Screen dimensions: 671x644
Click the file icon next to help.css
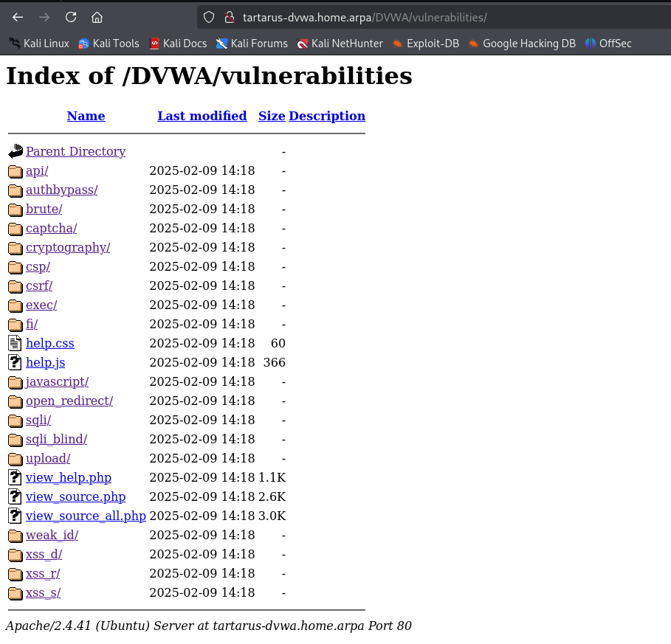(16, 344)
